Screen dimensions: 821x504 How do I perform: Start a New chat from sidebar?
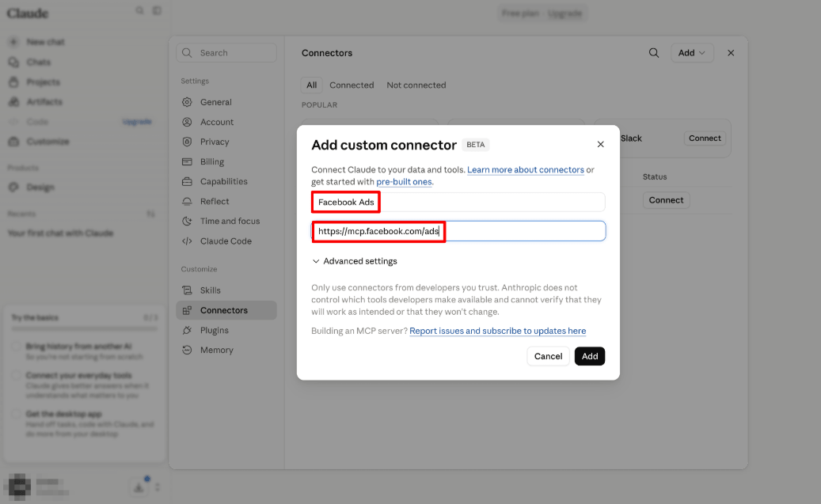coord(45,42)
